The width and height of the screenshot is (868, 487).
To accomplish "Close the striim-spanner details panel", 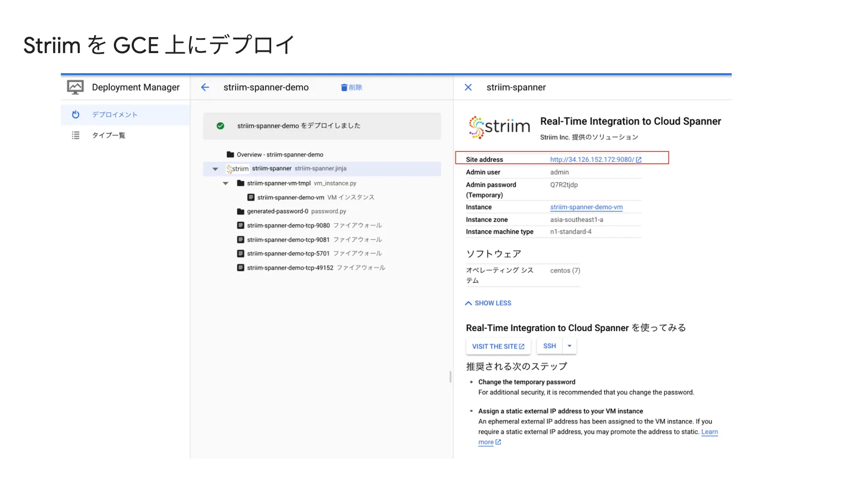I will (x=468, y=87).
